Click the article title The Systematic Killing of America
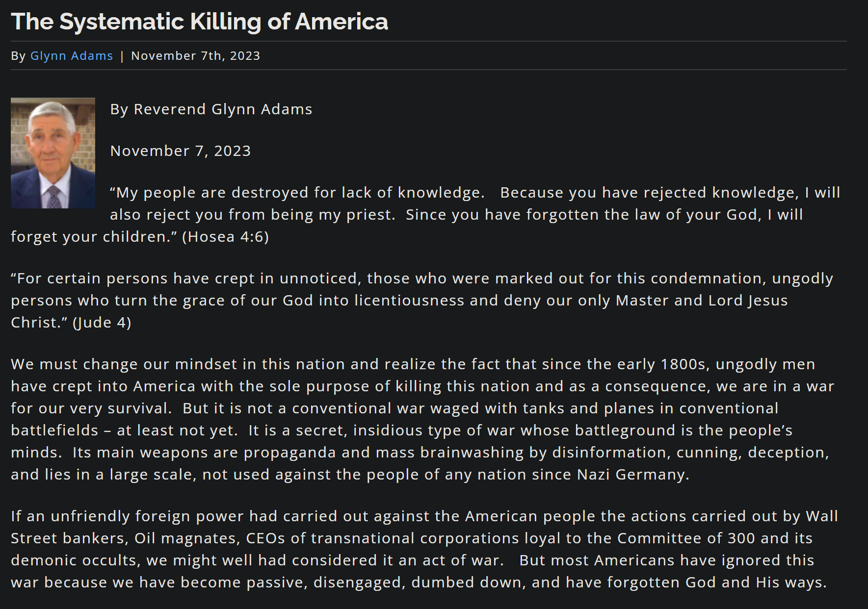This screenshot has width=868, height=609. tap(199, 22)
